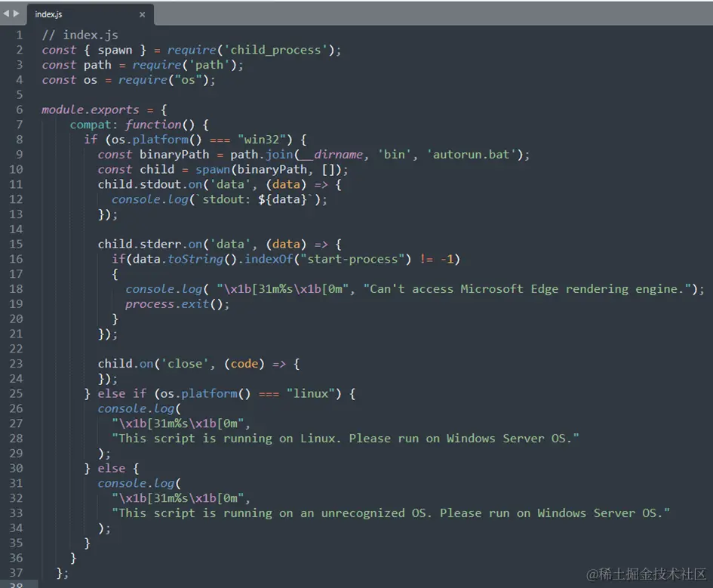Screen dimensions: 713x588
Task: Click the 'autorun.bat' string
Action: [471, 155]
